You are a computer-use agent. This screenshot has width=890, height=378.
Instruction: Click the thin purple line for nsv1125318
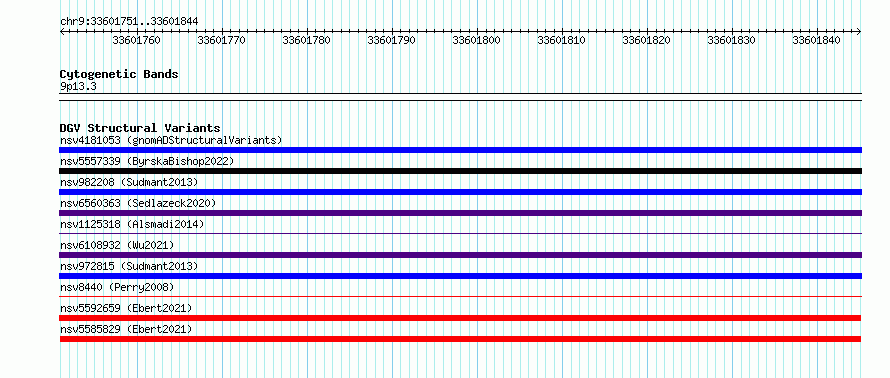(460, 233)
